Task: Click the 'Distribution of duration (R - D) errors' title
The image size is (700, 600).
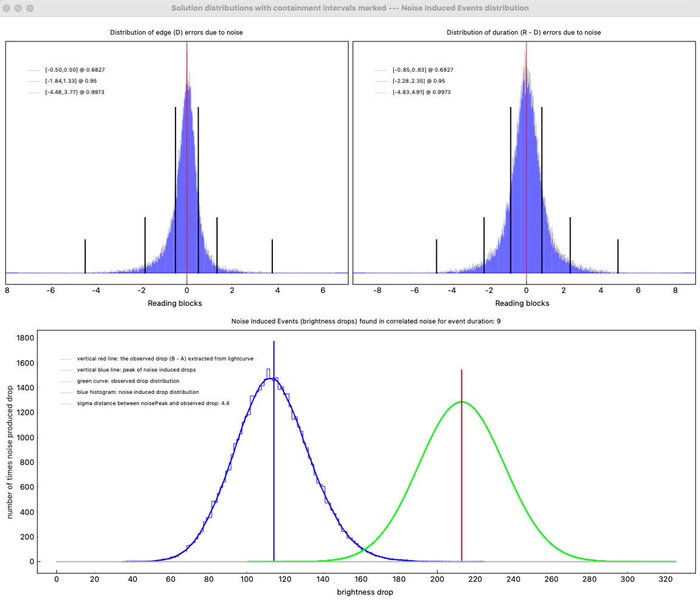Action: (x=523, y=32)
